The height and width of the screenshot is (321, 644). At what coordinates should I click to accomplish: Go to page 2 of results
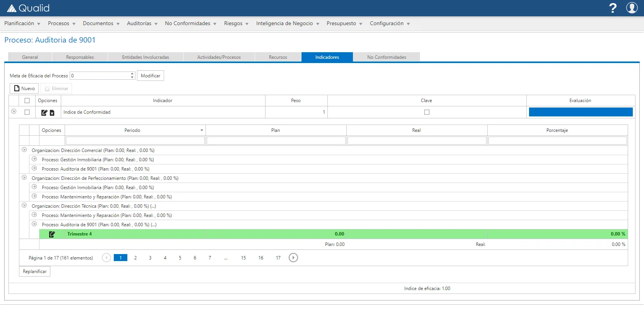(x=135, y=258)
